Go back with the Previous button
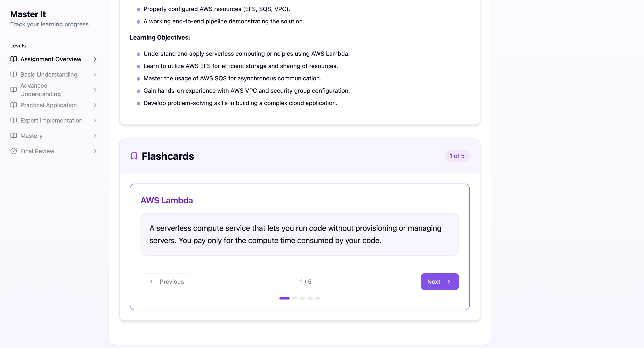 (x=166, y=282)
